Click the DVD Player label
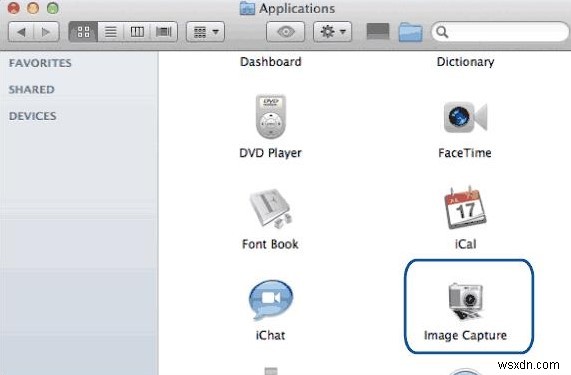This screenshot has width=571, height=375. coord(271,153)
